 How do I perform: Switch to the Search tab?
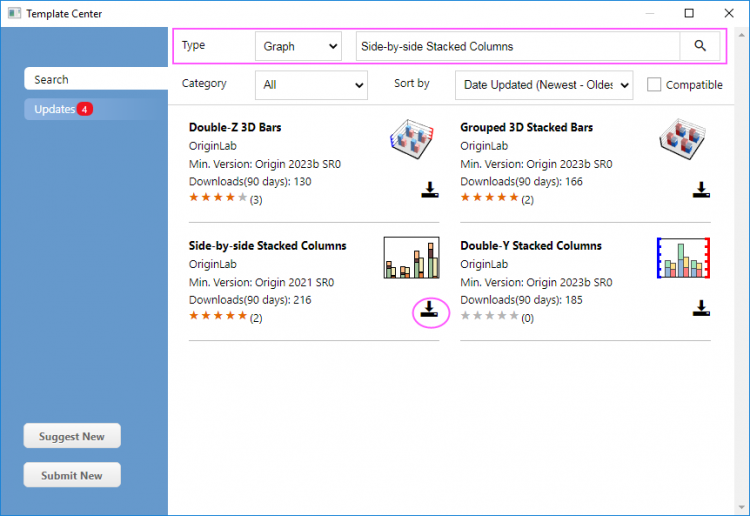coord(96,79)
